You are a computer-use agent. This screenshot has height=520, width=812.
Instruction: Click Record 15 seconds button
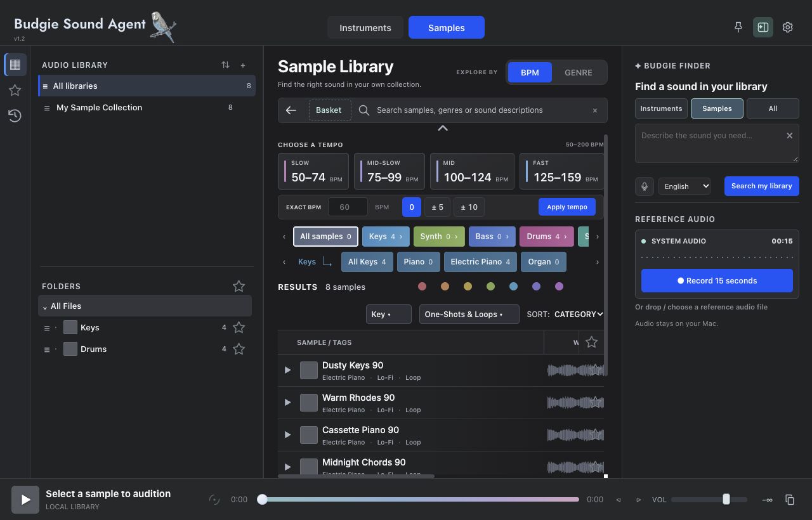pos(717,281)
